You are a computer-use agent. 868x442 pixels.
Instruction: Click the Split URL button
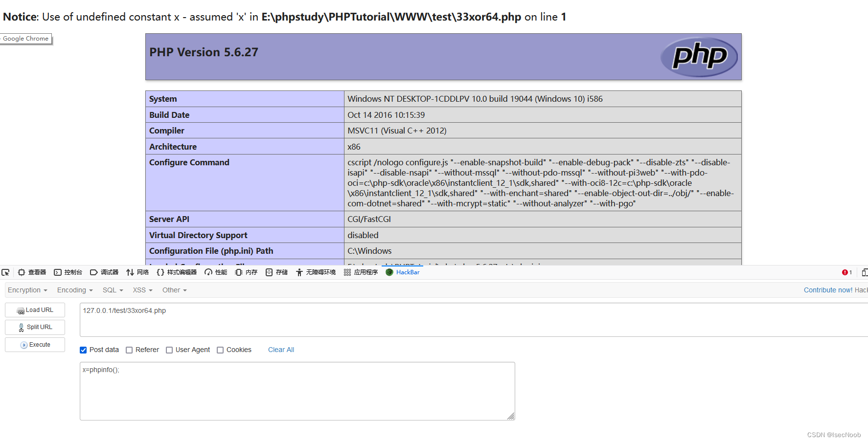pyautogui.click(x=35, y=327)
